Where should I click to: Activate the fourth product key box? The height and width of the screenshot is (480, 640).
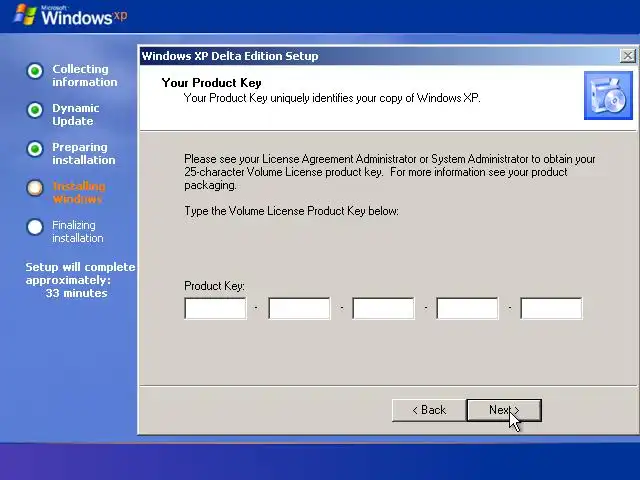[467, 308]
